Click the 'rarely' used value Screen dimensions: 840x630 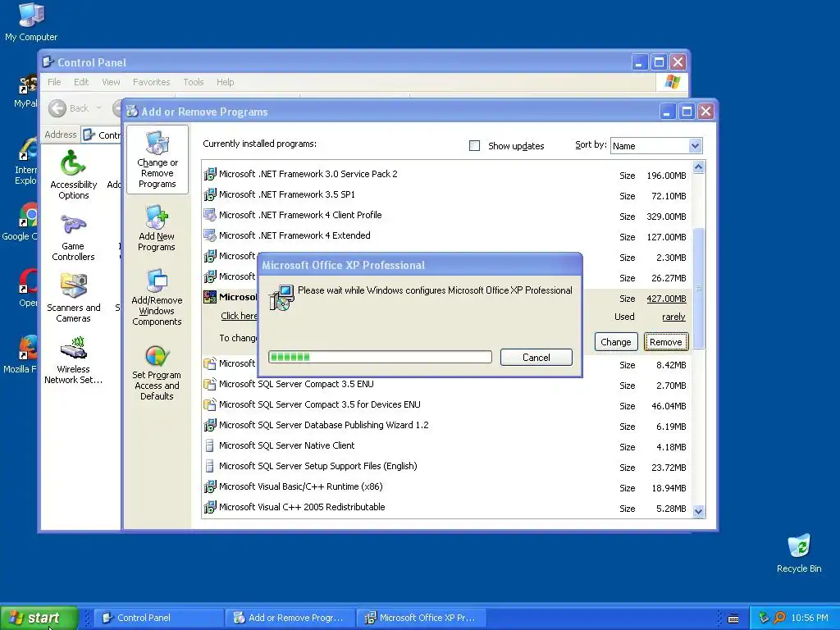tap(673, 317)
